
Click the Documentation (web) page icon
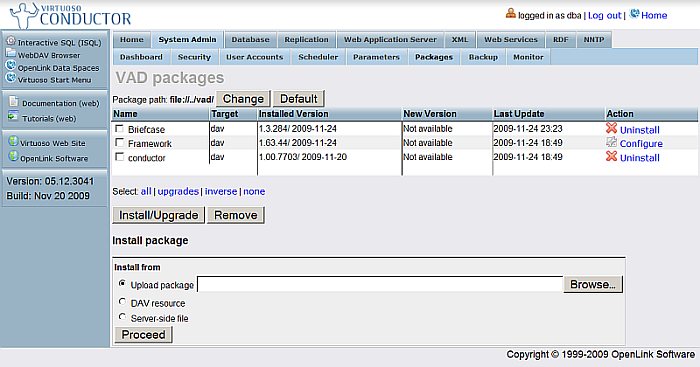pos(14,102)
